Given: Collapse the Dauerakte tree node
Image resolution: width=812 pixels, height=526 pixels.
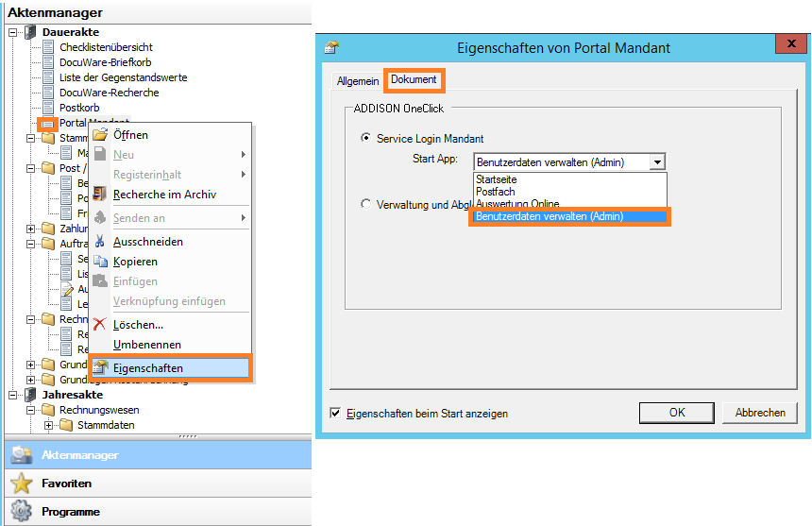Looking at the screenshot, I should 13,32.
